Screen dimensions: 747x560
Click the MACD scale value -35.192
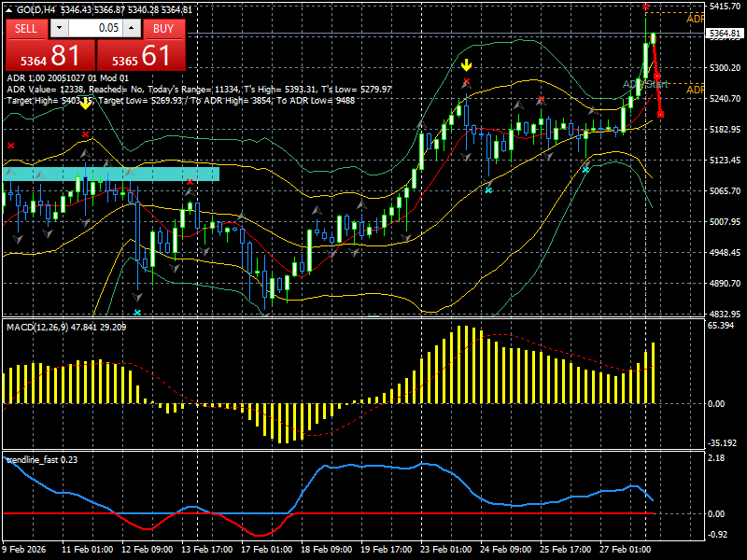point(722,442)
